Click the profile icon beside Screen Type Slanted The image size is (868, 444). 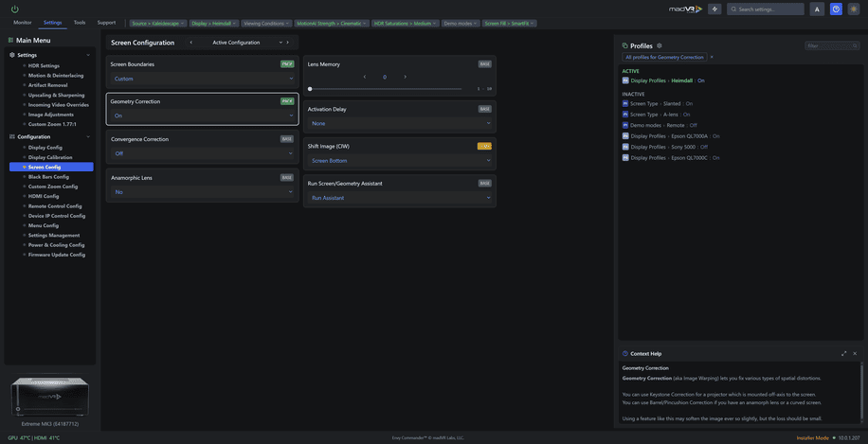pos(625,103)
